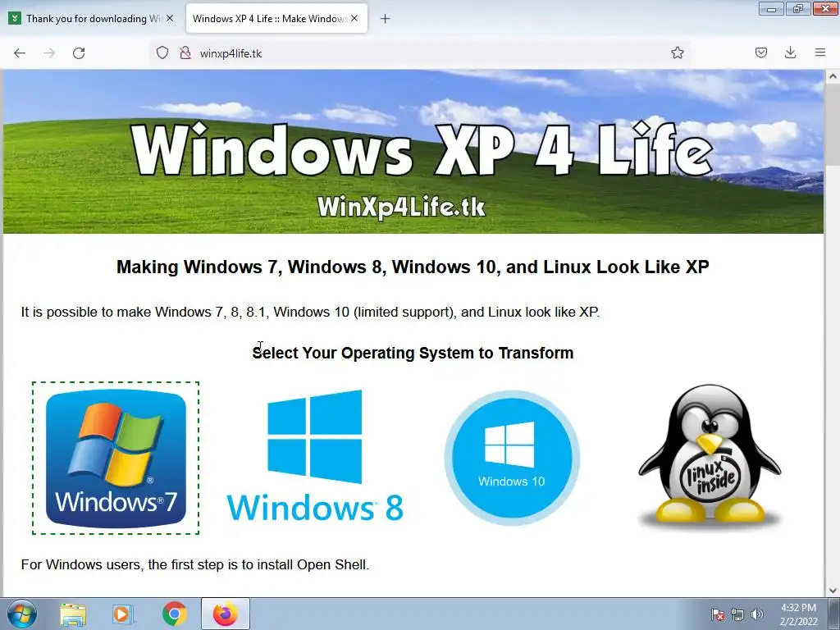Open the volume speaker tray icon
This screenshot has height=630, width=840.
coord(756,614)
